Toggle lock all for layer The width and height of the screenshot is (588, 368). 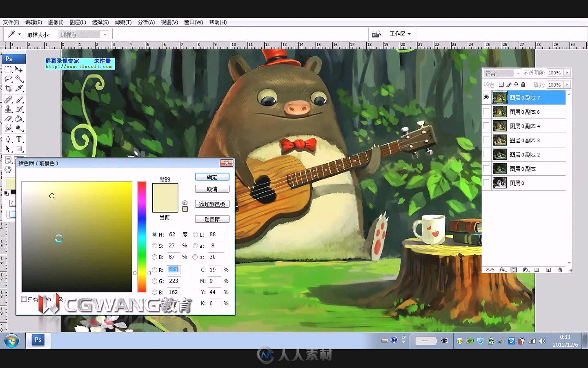(523, 85)
